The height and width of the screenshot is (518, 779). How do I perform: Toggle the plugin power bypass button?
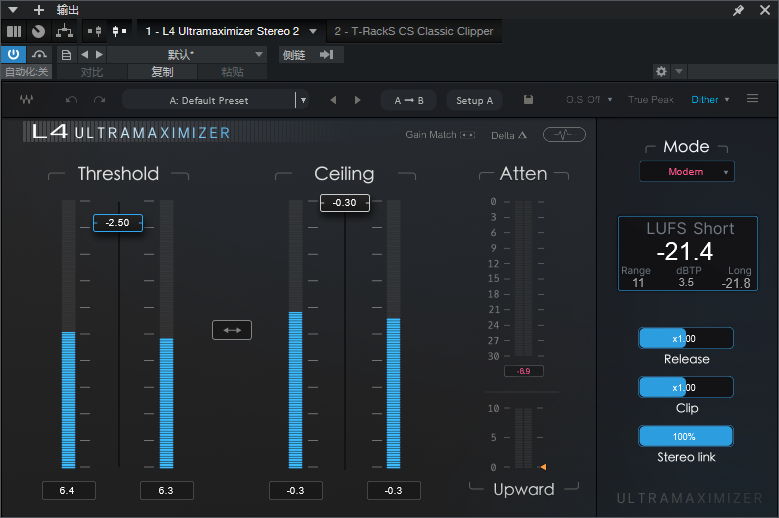[14, 54]
